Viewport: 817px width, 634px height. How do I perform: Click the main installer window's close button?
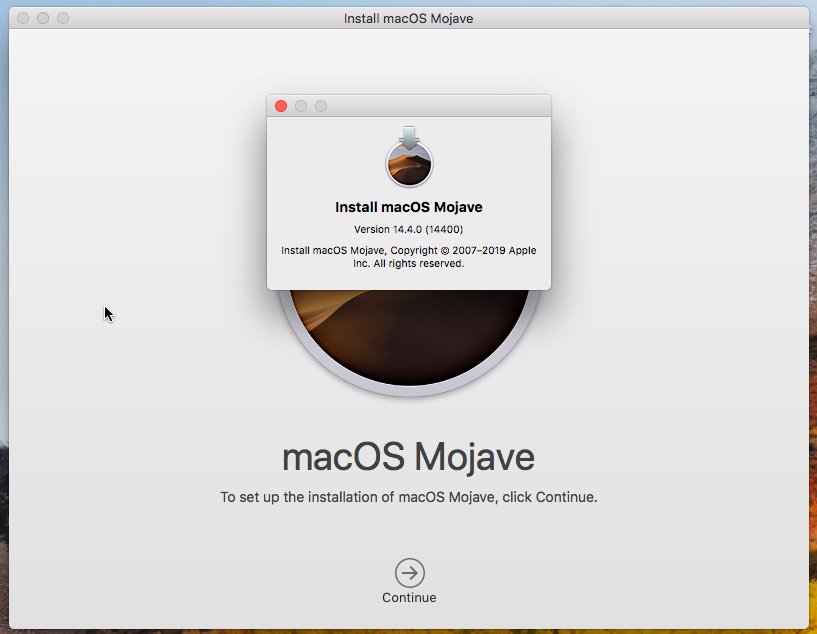pos(23,18)
